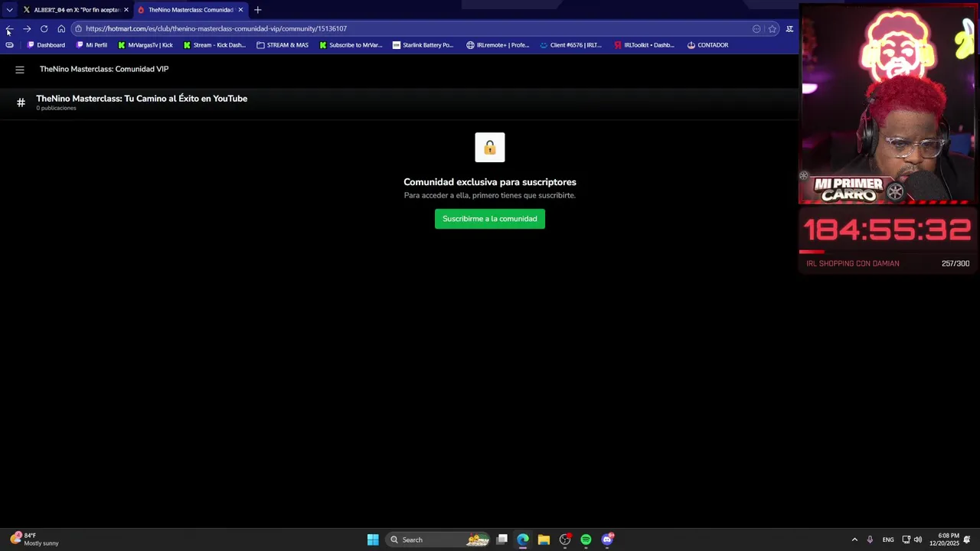Image resolution: width=980 pixels, height=551 pixels.
Task: Open the OBS Studio taskbar icon
Action: click(565, 540)
